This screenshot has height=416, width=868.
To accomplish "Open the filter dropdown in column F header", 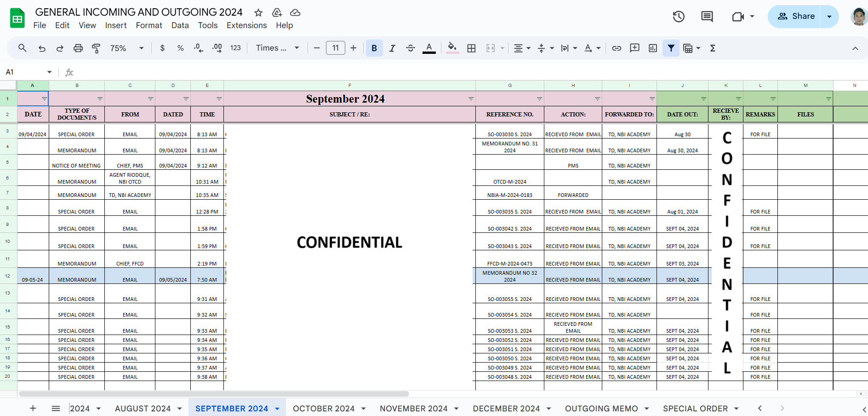I will 471,99.
